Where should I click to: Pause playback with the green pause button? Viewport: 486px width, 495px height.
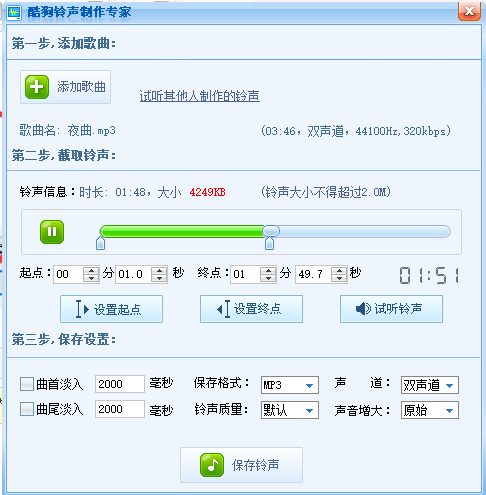point(52,232)
